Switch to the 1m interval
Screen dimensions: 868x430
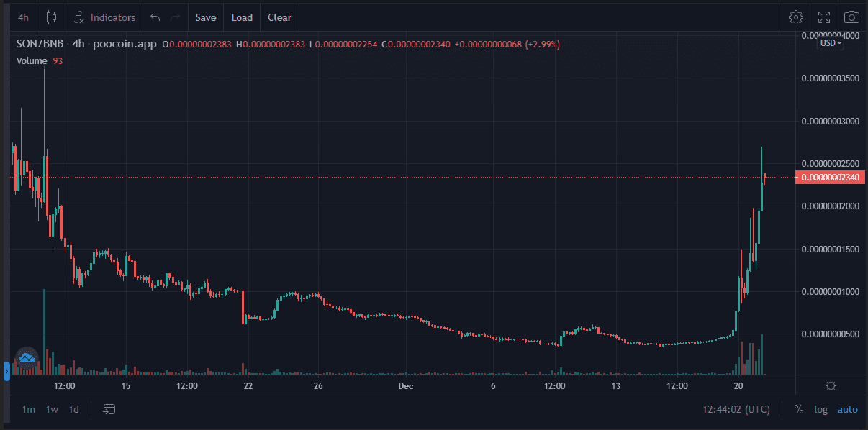tap(28, 408)
